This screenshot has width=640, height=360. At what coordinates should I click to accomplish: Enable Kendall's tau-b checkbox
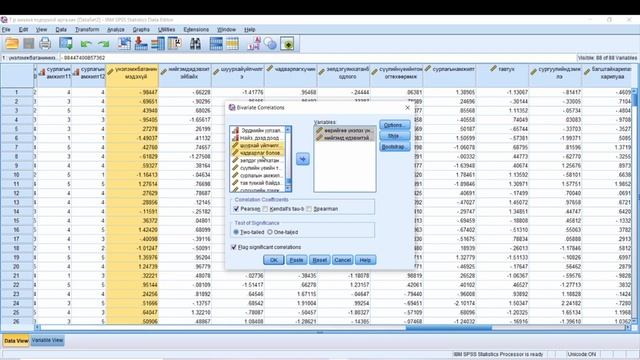pyautogui.click(x=265, y=209)
